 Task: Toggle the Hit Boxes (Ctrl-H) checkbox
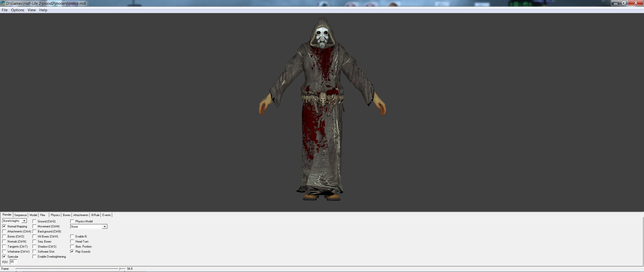(x=34, y=236)
